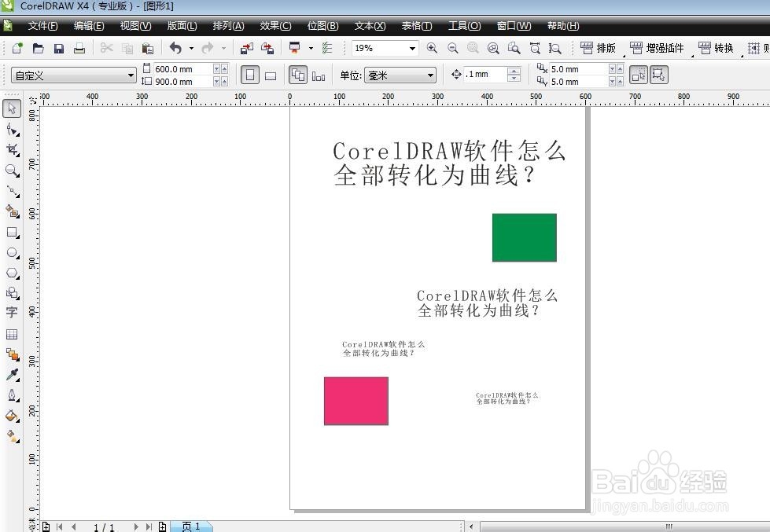Screen dimensions: 770x532
Task: Toggle Treat as filled button
Action: point(639,75)
